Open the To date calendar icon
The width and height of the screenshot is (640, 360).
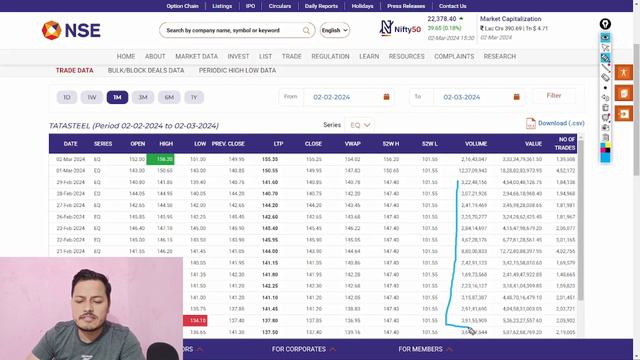516,97
